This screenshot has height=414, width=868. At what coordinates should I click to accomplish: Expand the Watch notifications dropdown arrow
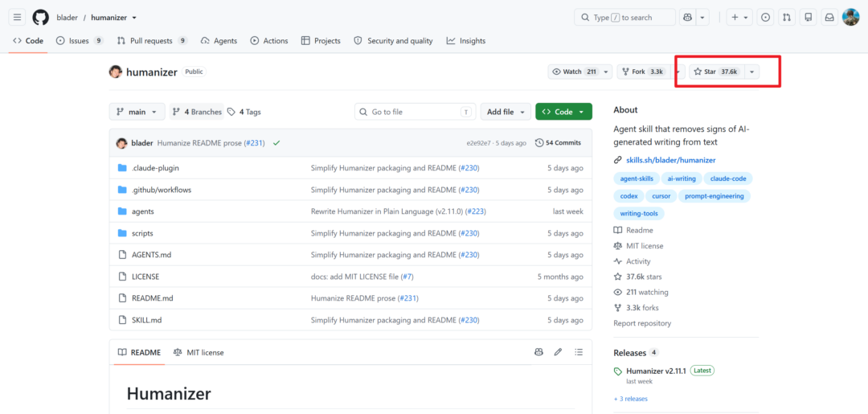click(607, 72)
